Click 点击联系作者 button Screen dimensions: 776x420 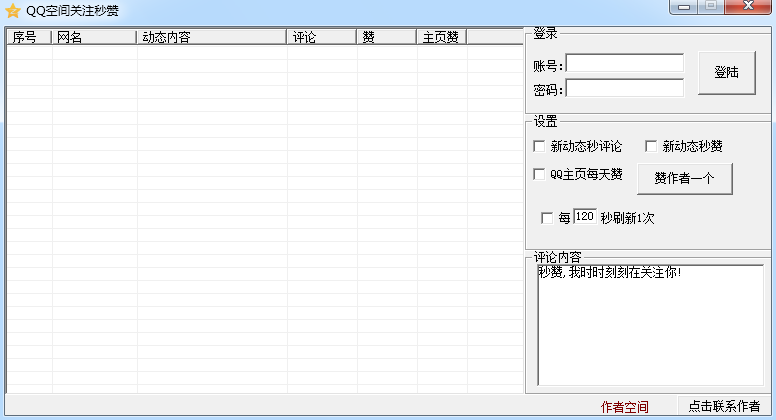724,406
